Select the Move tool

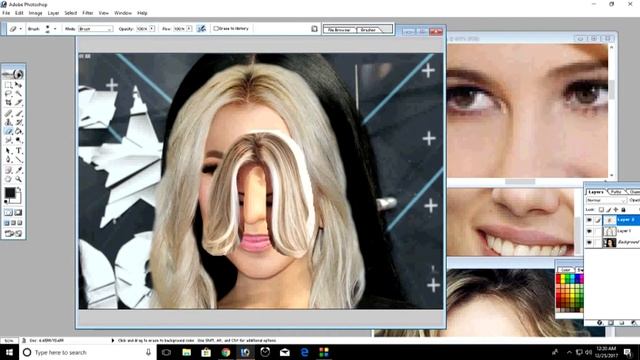(x=18, y=85)
